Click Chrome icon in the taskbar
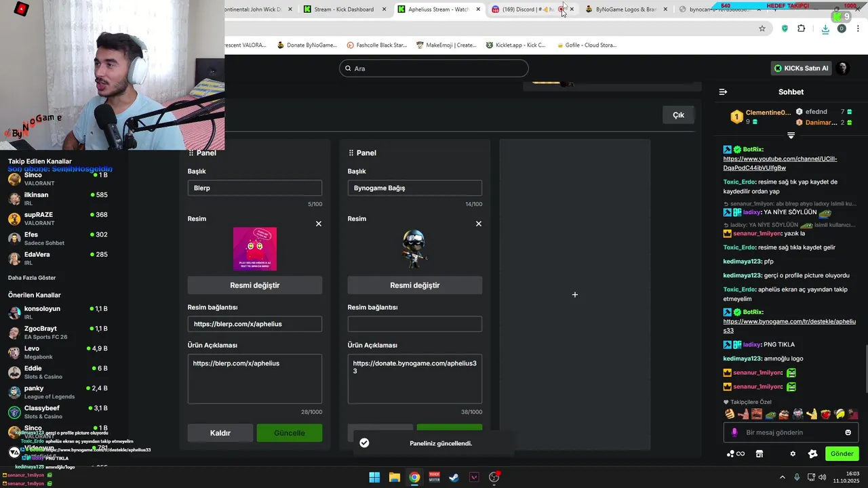Image resolution: width=868 pixels, height=488 pixels. coord(414,477)
